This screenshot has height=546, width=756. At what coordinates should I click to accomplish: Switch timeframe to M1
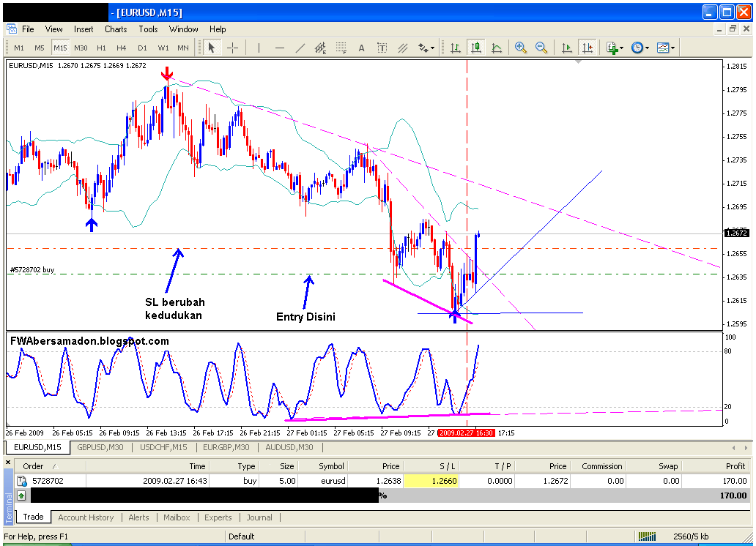click(x=19, y=48)
